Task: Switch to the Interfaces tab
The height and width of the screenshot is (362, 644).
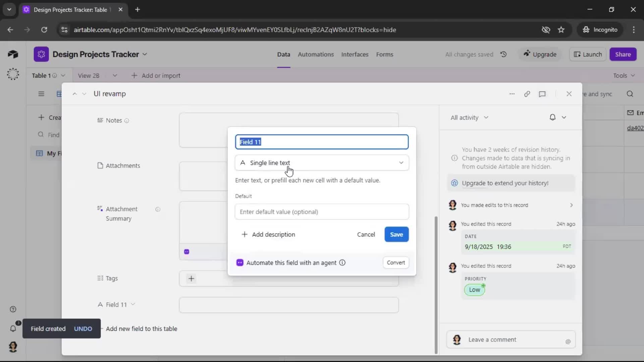Action: pyautogui.click(x=355, y=54)
